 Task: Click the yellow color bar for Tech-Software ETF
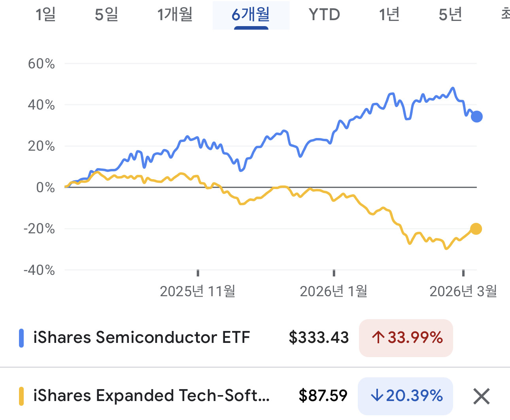click(x=21, y=396)
